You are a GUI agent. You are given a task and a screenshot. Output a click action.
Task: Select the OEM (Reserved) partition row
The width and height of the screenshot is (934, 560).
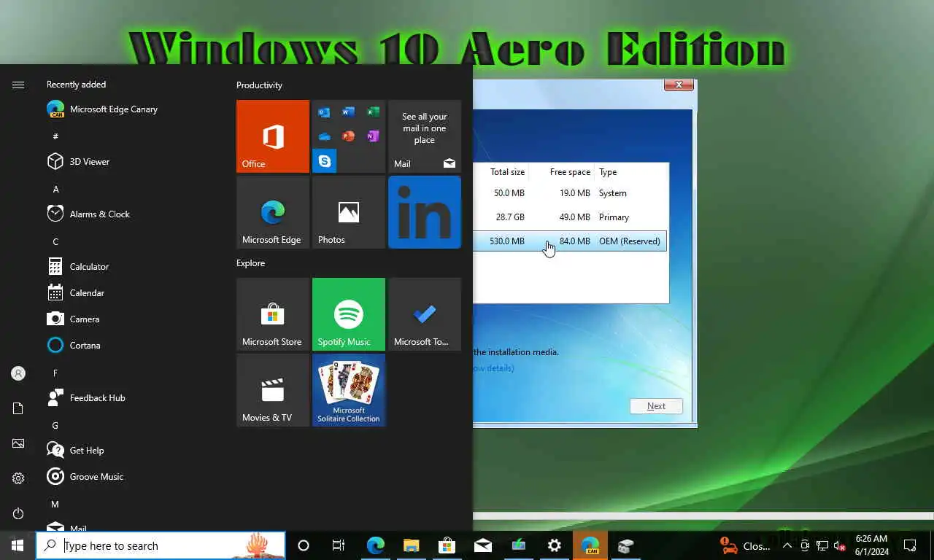[571, 241]
